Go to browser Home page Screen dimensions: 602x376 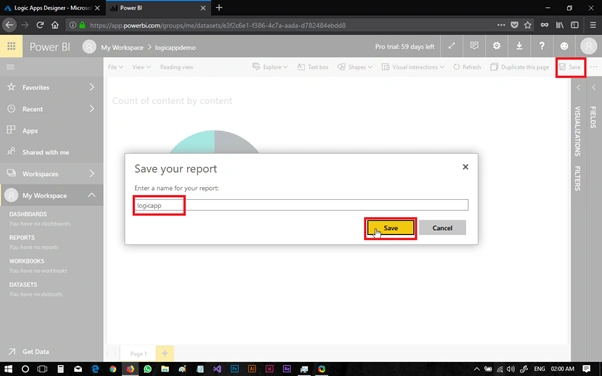click(55, 25)
